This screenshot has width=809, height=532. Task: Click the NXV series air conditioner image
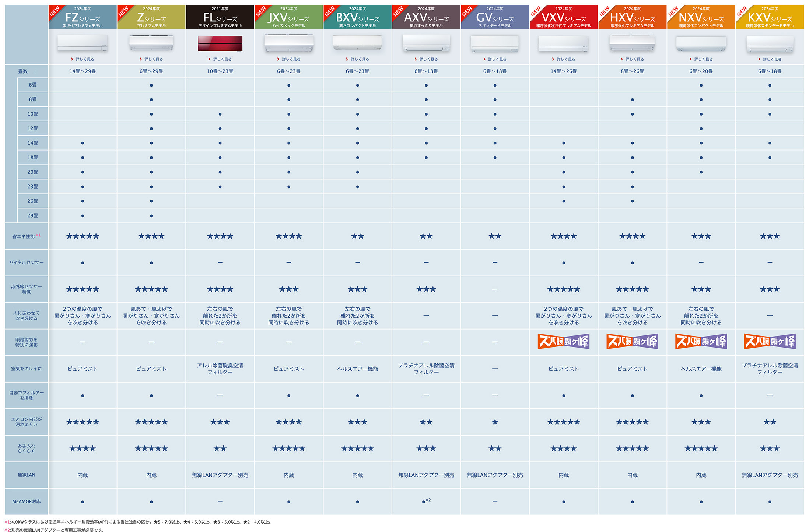701,44
